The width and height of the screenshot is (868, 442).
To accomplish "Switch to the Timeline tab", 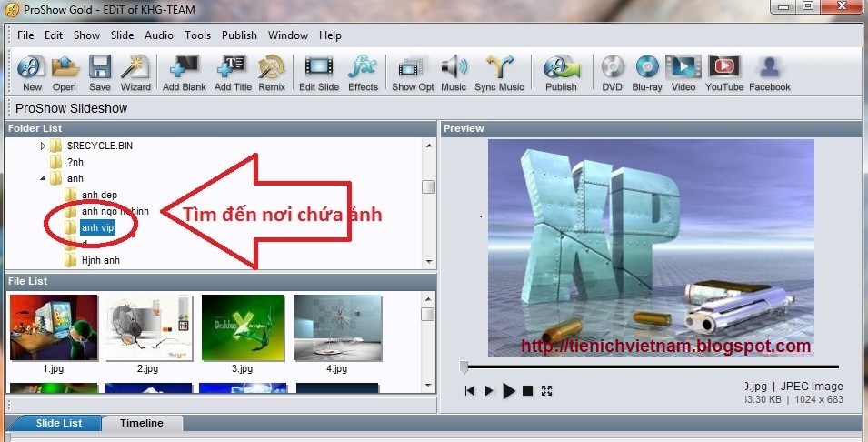I will click(x=142, y=423).
